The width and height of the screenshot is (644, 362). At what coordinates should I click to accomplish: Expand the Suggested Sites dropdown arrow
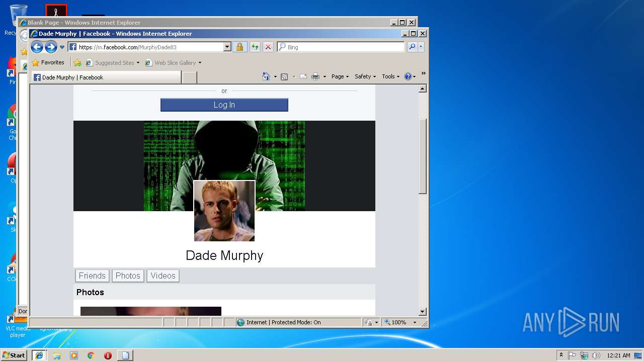coord(138,63)
